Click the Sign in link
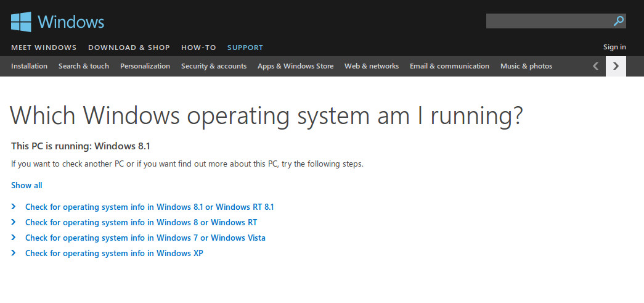The image size is (644, 303). coord(614,47)
